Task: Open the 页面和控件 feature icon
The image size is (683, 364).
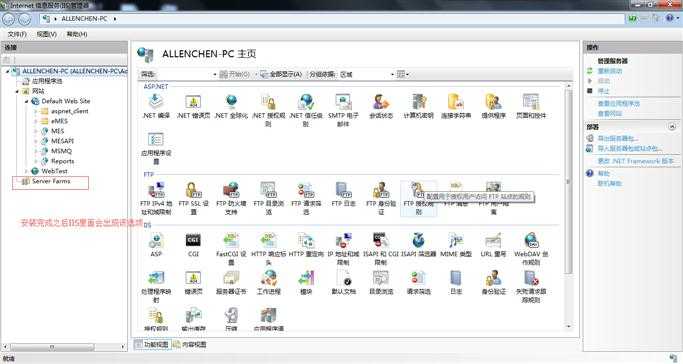Action: [531, 102]
